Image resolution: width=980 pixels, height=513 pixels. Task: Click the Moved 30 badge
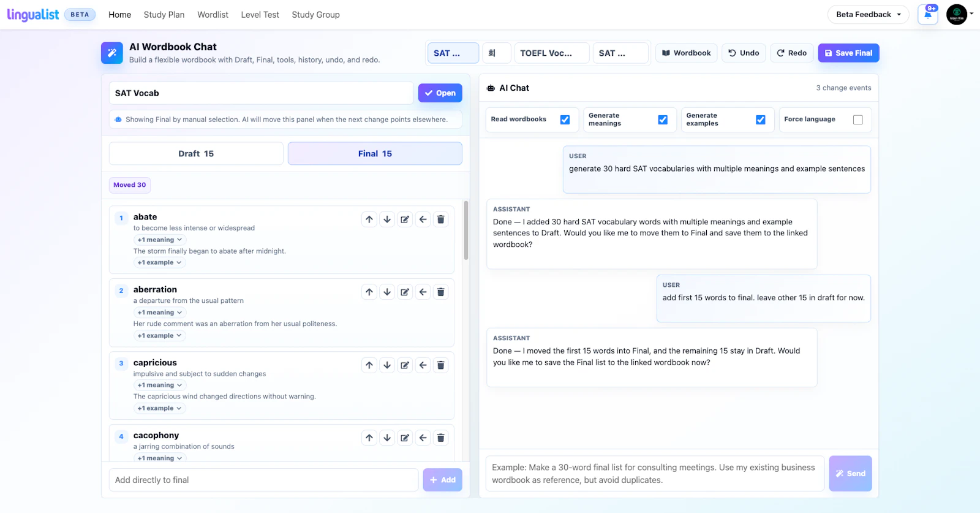(130, 185)
